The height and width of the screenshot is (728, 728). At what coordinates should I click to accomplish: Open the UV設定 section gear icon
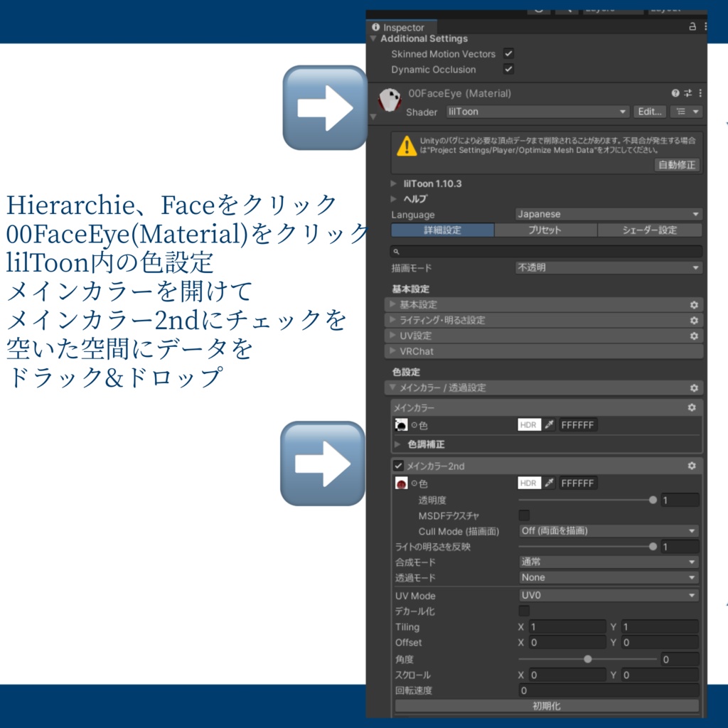point(695,336)
